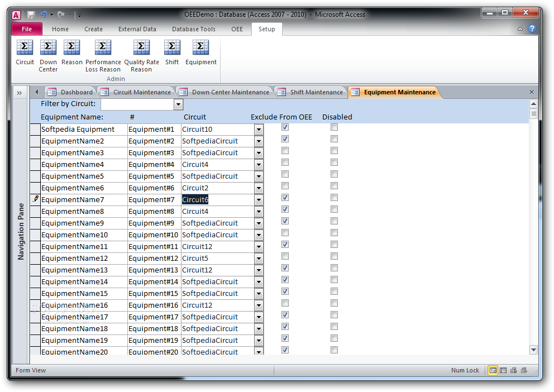
Task: Expand the Navigation Pane shutter button
Action: coord(20,93)
